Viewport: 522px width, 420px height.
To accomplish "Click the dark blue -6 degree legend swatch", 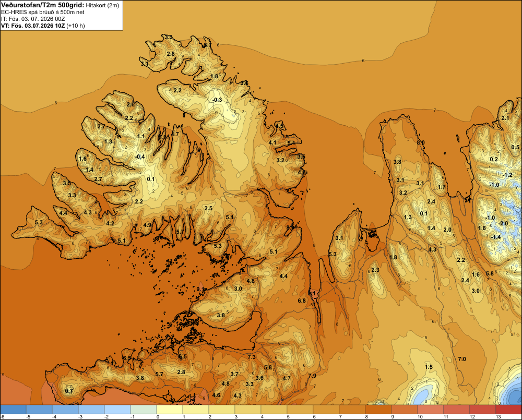I will tap(13, 409).
